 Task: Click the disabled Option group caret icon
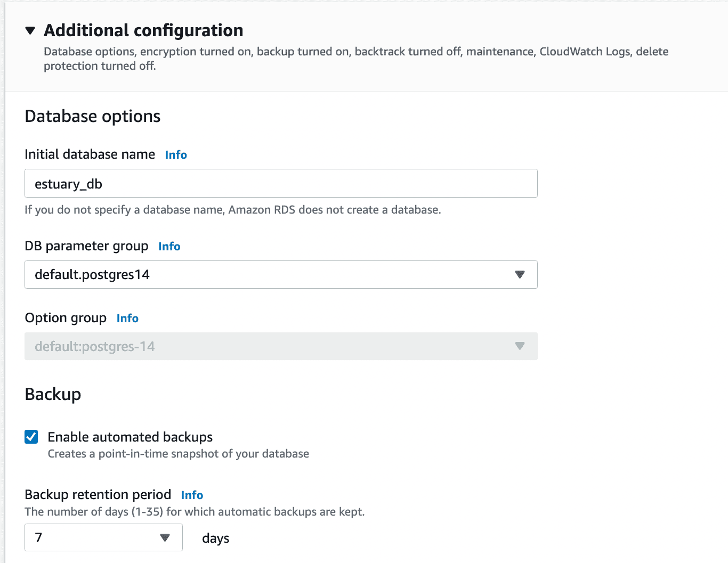(519, 346)
